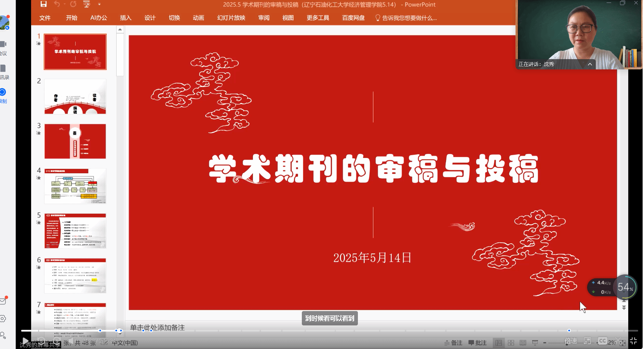Toggle the CC captions button
Viewport: 644px width, 349px height.
[x=603, y=341]
